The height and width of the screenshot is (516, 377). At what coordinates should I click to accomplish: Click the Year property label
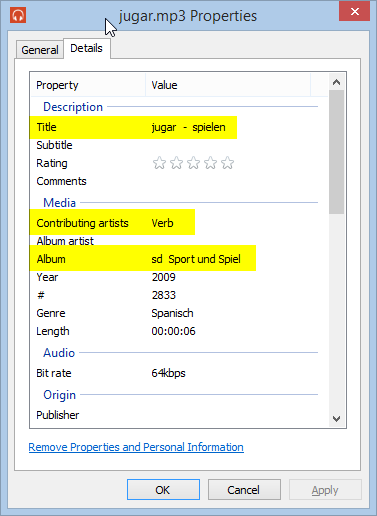tap(47, 277)
